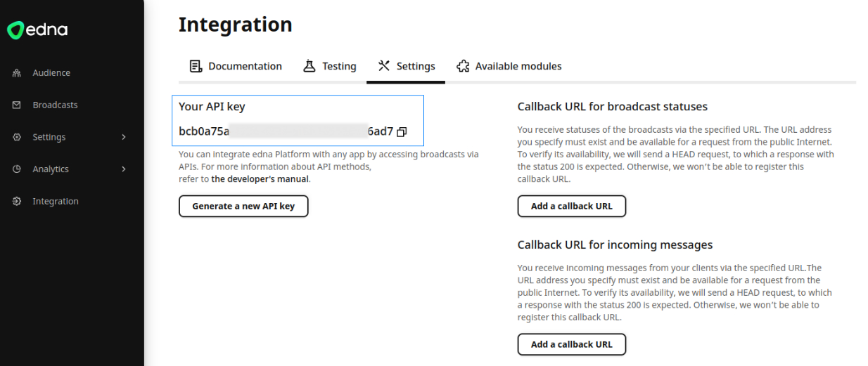Screen dimensions: 868x366
Task: Select the Audience people icon
Action: point(17,73)
